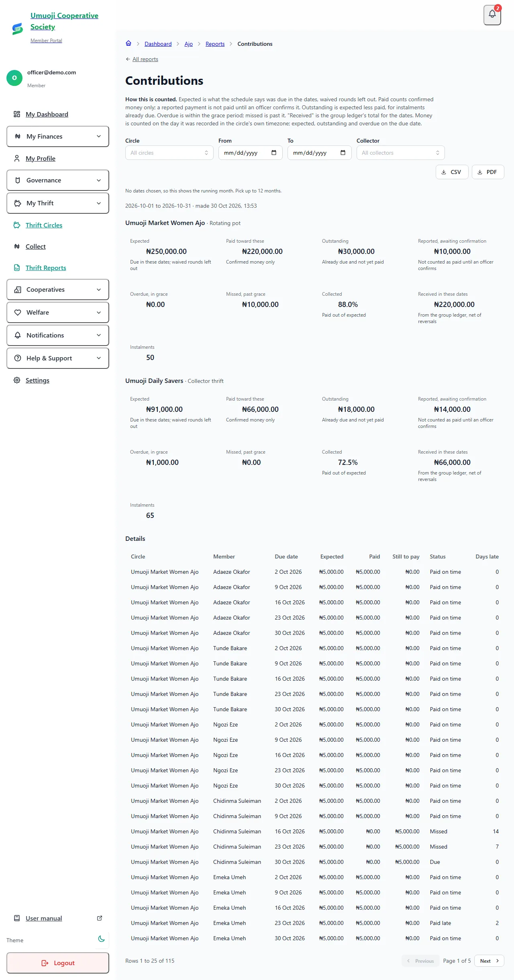Open Ajo breadcrumb link
Screen dimensions: 514x980
(189, 44)
